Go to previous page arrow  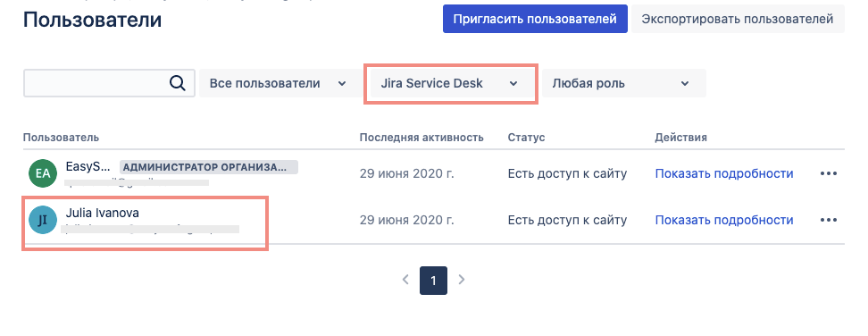coord(405,280)
